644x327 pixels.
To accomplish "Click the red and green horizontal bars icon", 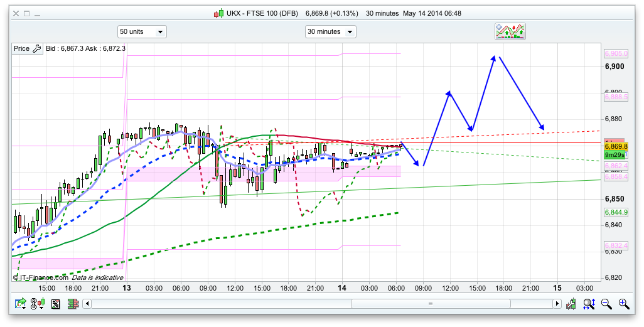I will tap(72, 304).
